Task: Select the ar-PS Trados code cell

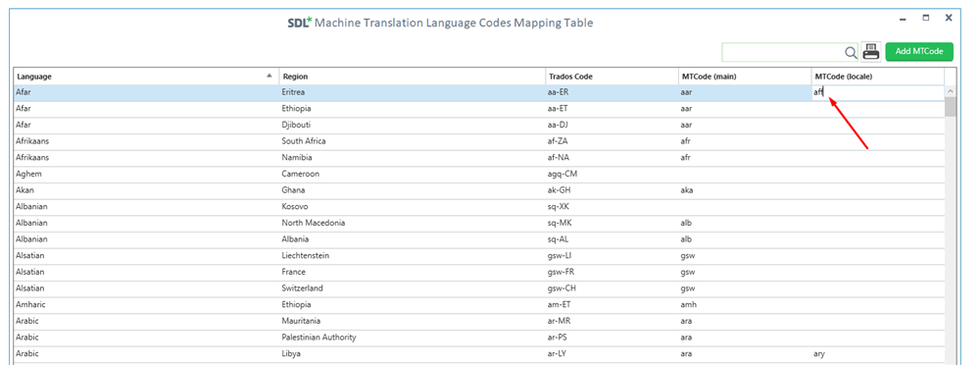Action: coord(612,337)
